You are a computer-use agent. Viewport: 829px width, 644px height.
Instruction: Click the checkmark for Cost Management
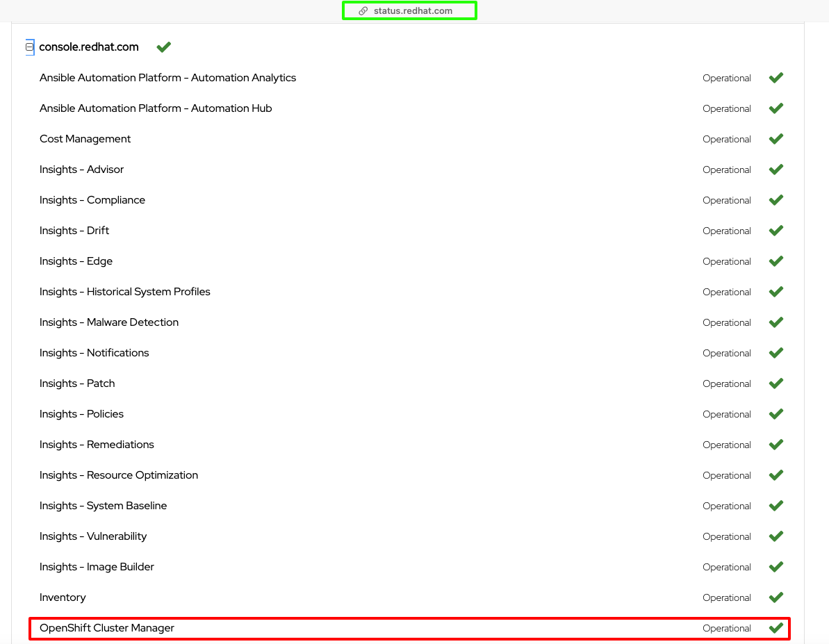(776, 139)
